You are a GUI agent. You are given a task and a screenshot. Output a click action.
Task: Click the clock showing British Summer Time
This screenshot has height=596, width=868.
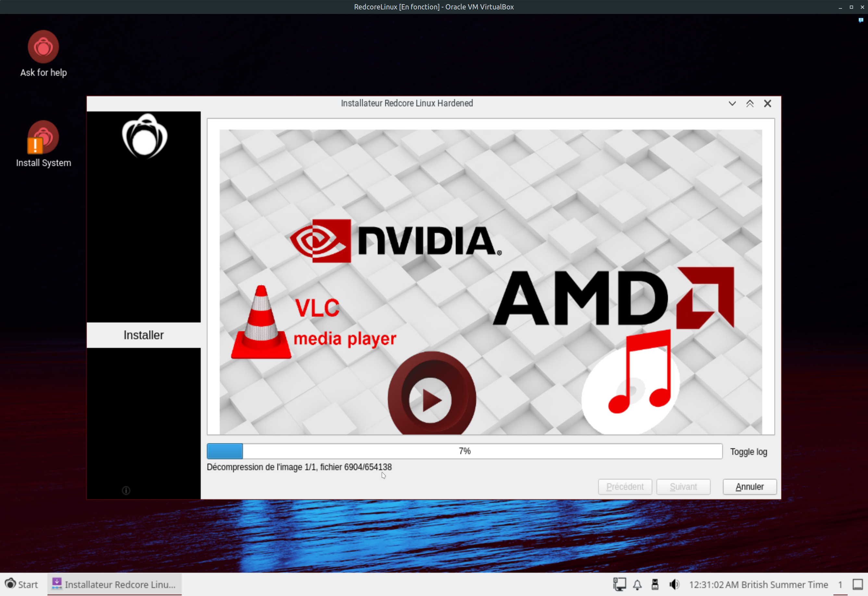coord(758,584)
